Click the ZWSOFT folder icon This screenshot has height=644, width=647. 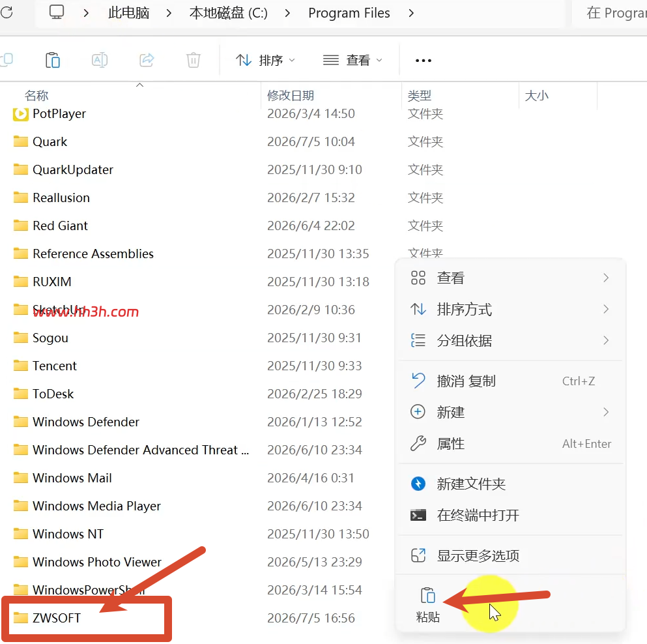pyautogui.click(x=21, y=618)
